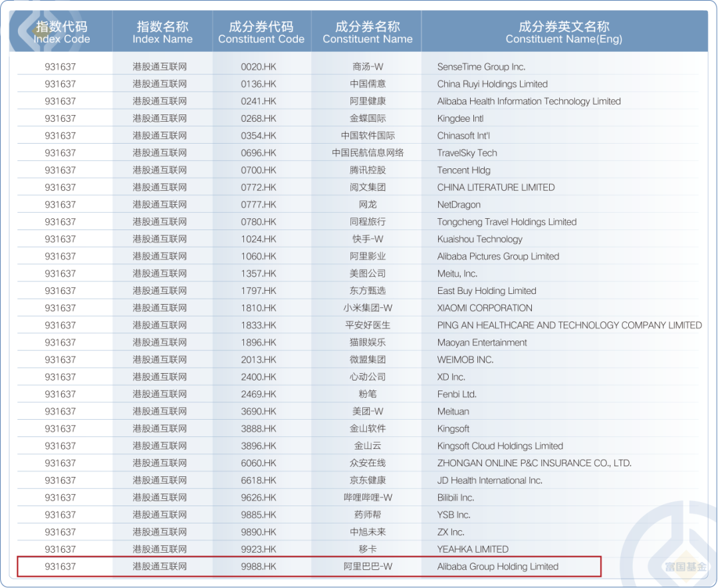Screen dimensions: 718x588
Task: Click Alibaba Group Holding Limited
Action: (x=498, y=567)
